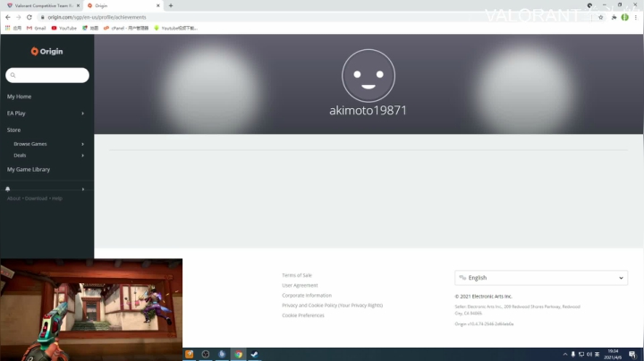
Task: Open the browser extensions puzzle icon
Action: pyautogui.click(x=614, y=17)
